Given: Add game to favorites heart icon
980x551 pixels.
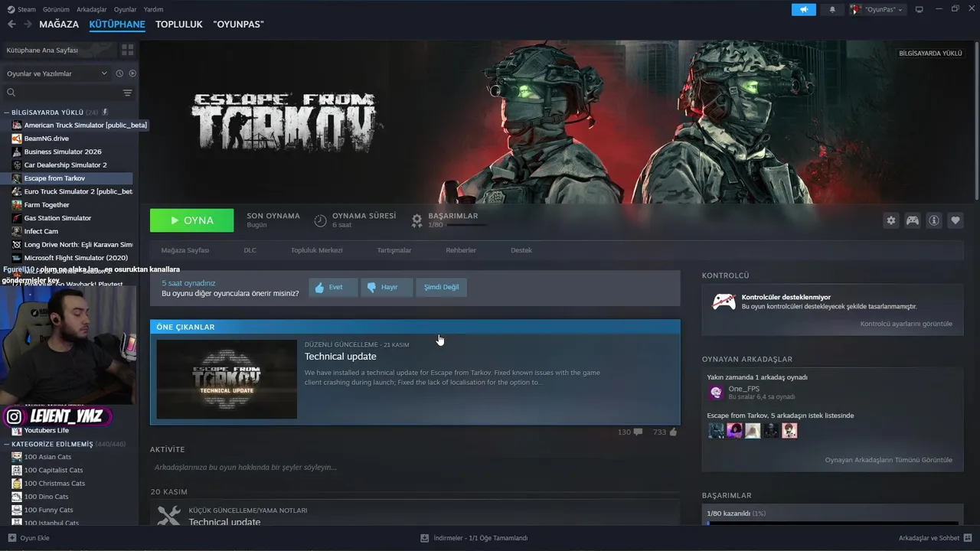Looking at the screenshot, I should (x=955, y=220).
